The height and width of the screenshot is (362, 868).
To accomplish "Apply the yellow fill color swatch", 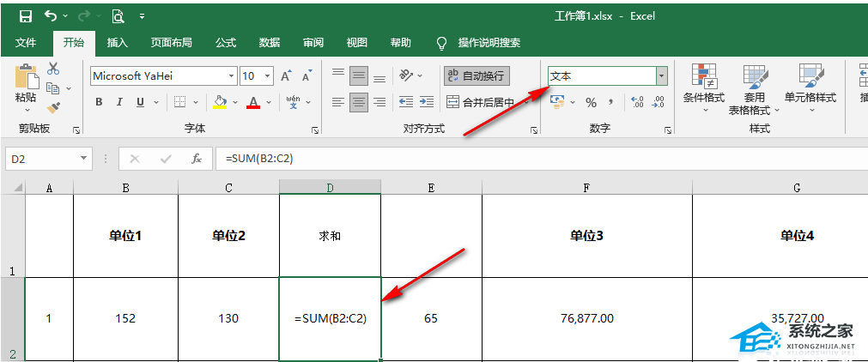I will click(x=220, y=102).
